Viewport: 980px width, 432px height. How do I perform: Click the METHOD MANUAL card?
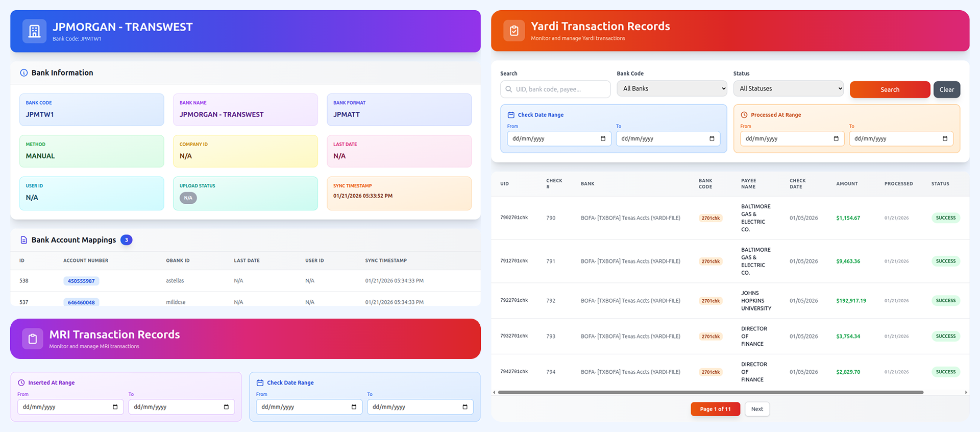pos(92,151)
